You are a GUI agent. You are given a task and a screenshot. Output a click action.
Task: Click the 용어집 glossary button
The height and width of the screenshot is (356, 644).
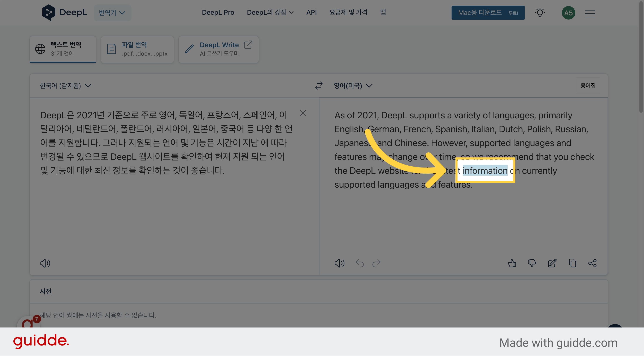pyautogui.click(x=588, y=86)
